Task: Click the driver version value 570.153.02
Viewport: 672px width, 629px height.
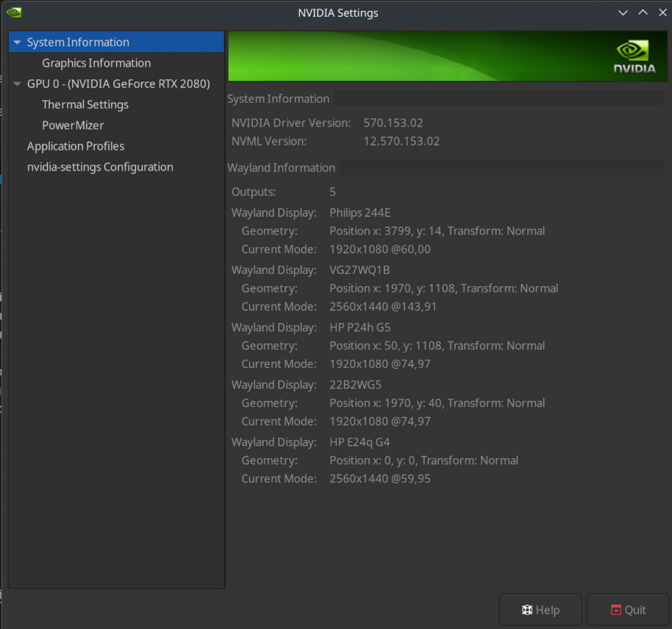Action: click(x=393, y=123)
